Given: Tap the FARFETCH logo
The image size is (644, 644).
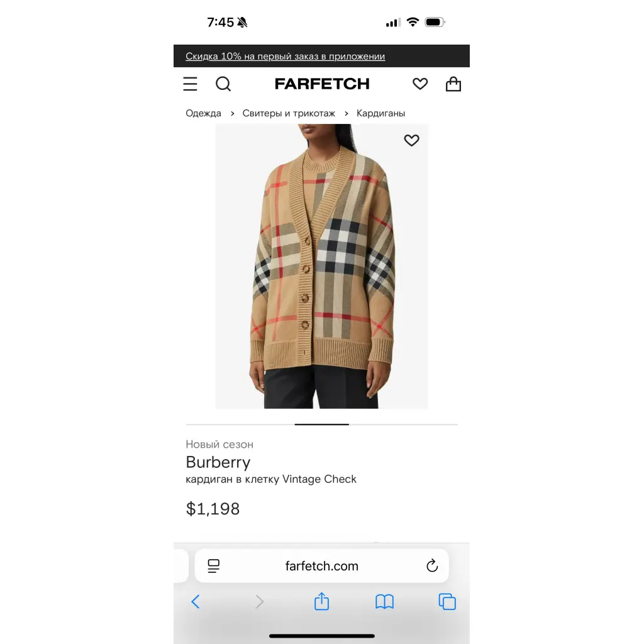Looking at the screenshot, I should coord(322,84).
